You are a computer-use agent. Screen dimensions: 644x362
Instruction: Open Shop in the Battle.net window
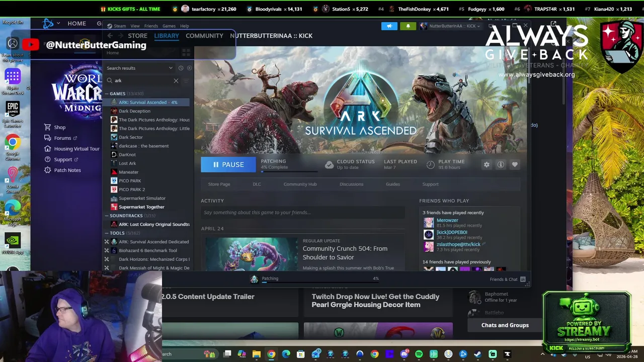(x=55, y=127)
